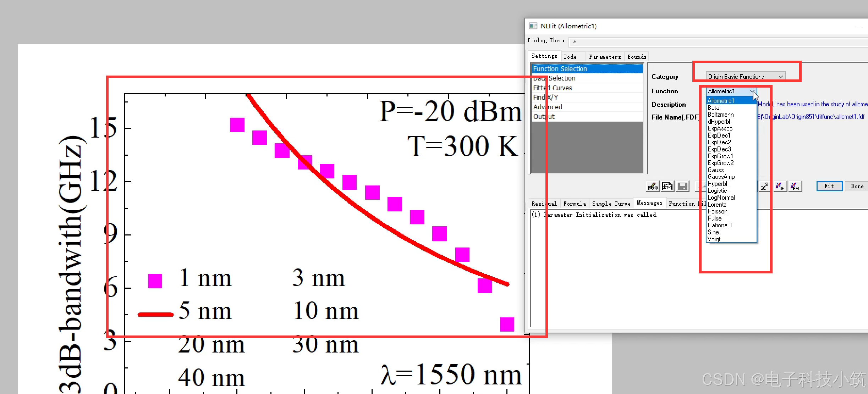
Task: Click the save FDF floppy disk icon
Action: click(x=682, y=186)
